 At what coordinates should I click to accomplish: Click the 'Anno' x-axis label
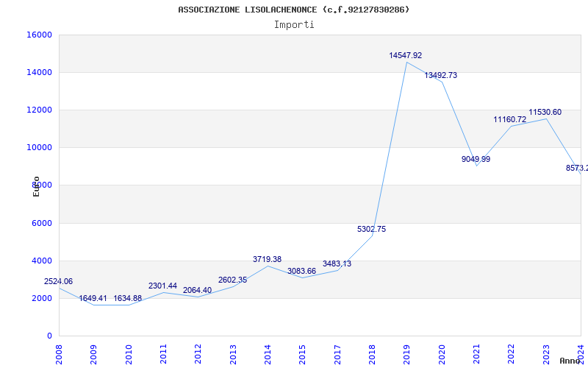[570, 361]
